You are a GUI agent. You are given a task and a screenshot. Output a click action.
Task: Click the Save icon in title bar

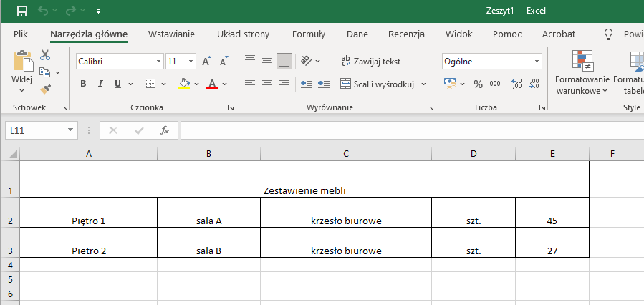coord(22,11)
